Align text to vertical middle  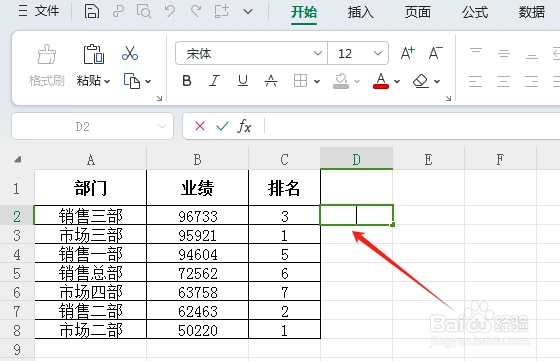click(x=504, y=53)
